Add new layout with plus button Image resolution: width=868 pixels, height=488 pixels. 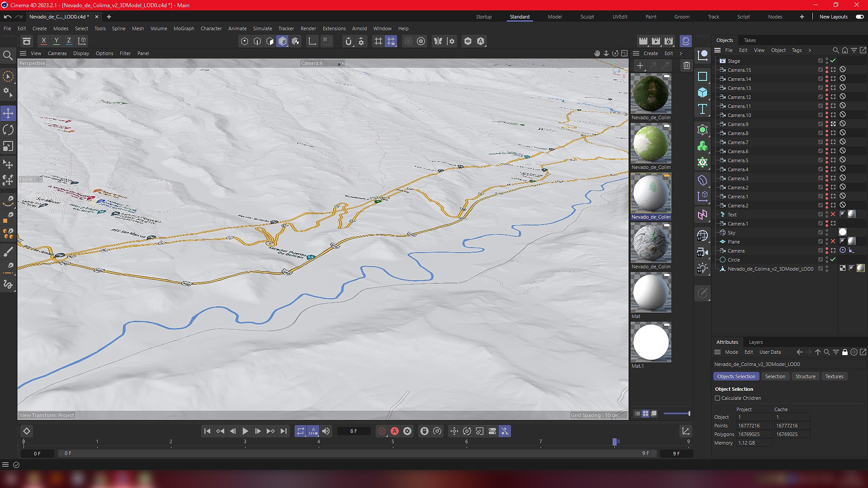802,17
